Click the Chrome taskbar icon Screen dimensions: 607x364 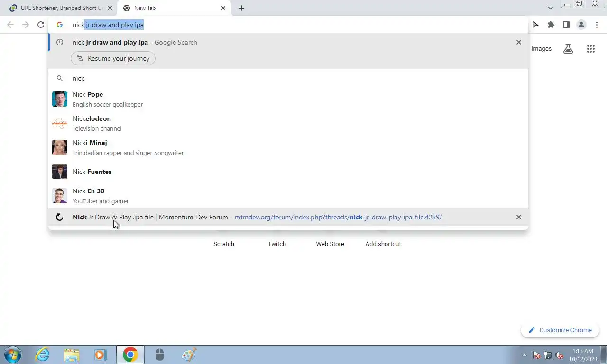click(x=130, y=355)
